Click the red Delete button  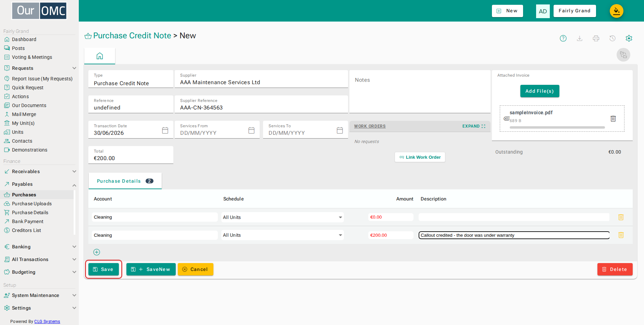tap(615, 269)
